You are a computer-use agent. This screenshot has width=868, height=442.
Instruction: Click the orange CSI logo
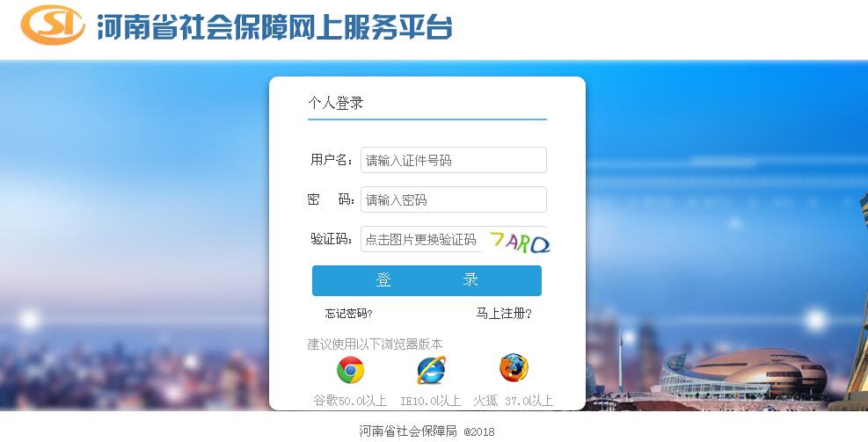tap(53, 25)
